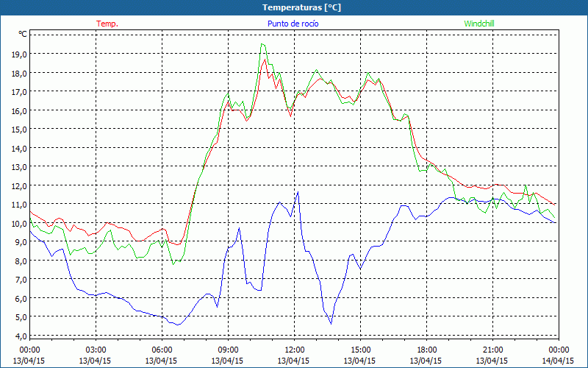Click the 9,0 y-axis value
This screenshot has width=588, height=368.
point(21,242)
